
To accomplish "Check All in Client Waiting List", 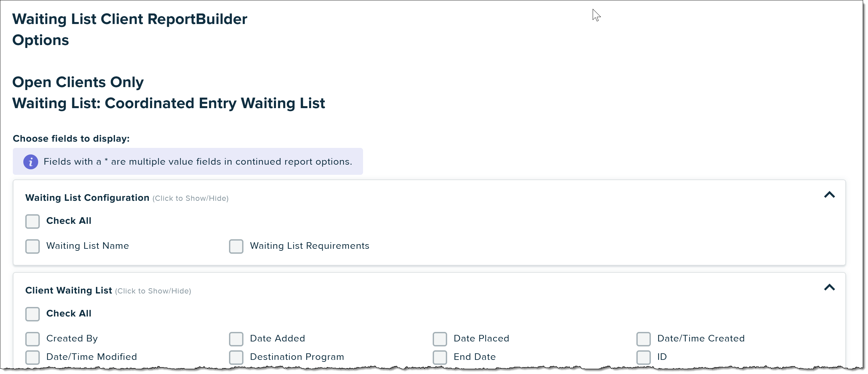I will coord(33,314).
